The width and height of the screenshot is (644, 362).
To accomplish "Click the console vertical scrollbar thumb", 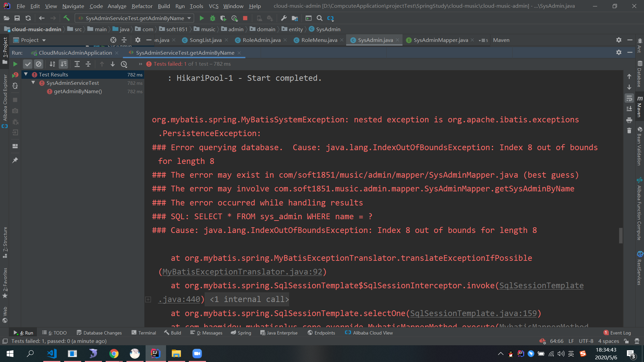I will (621, 235).
